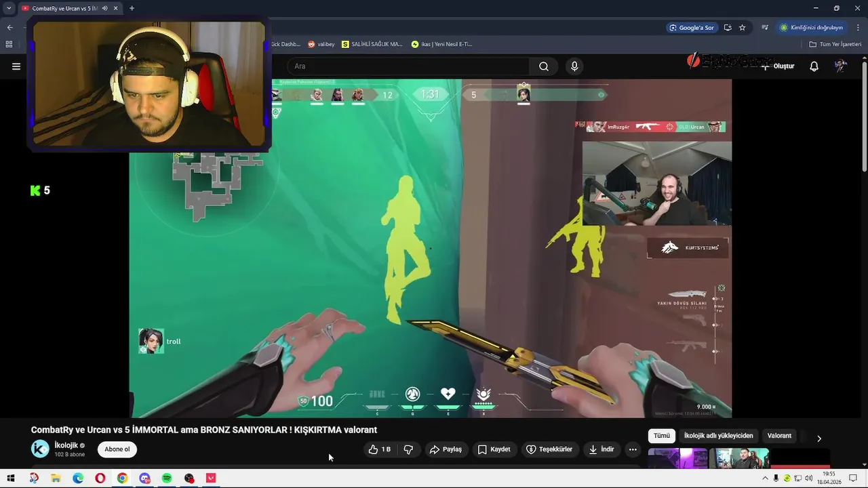Select the İkolojik adlı yükleyiciden chip
Screen dimensions: 868x488
coord(718,436)
